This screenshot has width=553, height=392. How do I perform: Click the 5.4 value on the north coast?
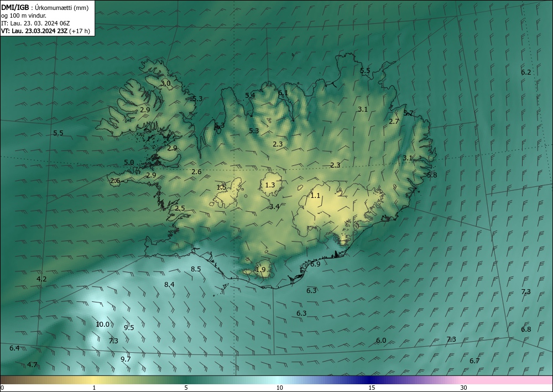click(x=250, y=96)
